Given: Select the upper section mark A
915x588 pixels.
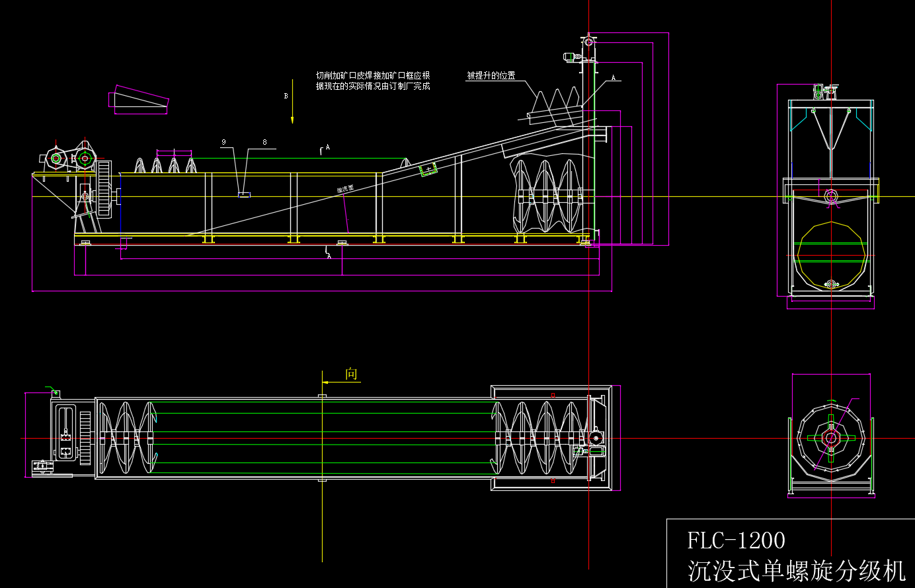Looking at the screenshot, I should (327, 147).
